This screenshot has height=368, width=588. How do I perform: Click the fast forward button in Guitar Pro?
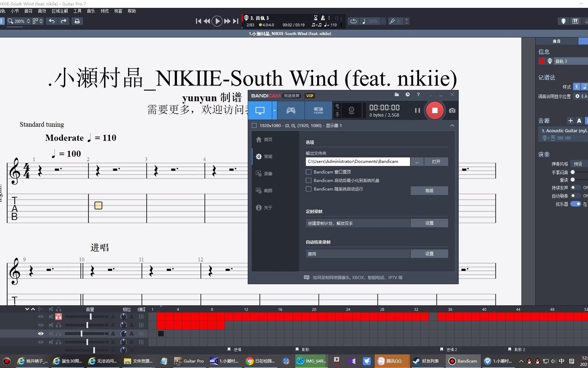pyautogui.click(x=227, y=21)
